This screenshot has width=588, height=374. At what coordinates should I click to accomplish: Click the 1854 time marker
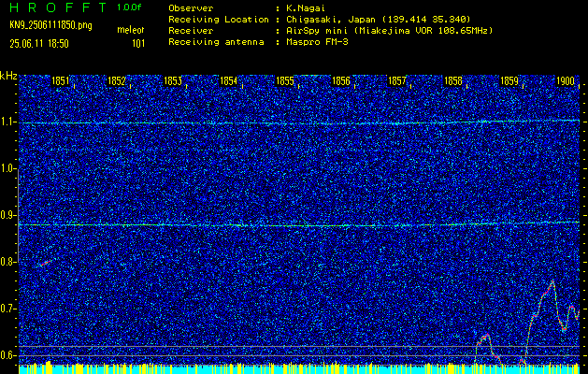click(228, 80)
